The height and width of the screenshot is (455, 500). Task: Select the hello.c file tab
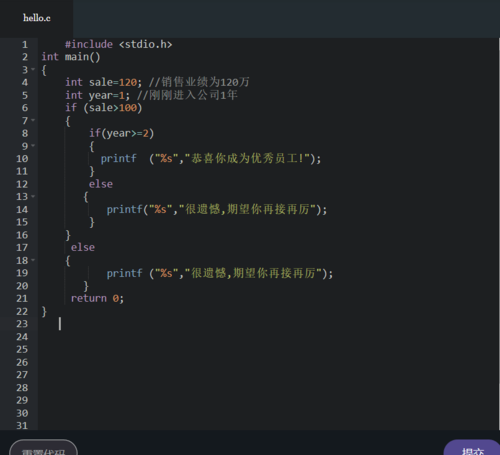tap(36, 18)
